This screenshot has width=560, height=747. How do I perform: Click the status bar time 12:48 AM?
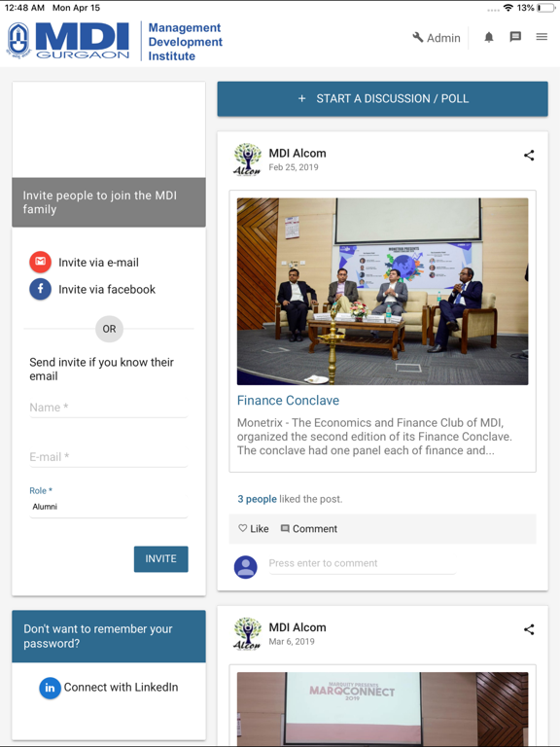click(x=24, y=8)
